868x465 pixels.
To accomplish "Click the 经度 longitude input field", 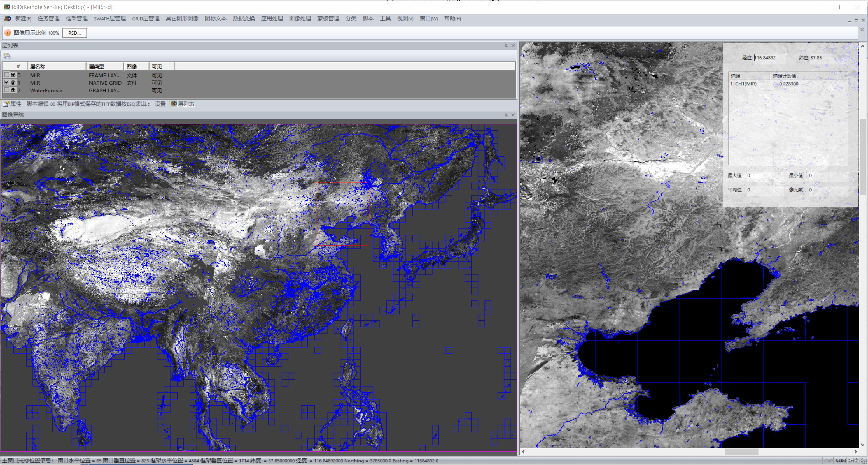I will (x=770, y=58).
